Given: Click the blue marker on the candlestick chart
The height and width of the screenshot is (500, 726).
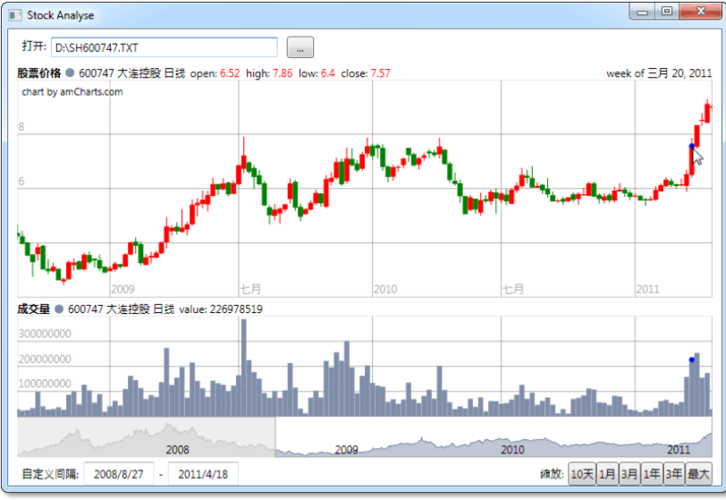Looking at the screenshot, I should [x=692, y=146].
